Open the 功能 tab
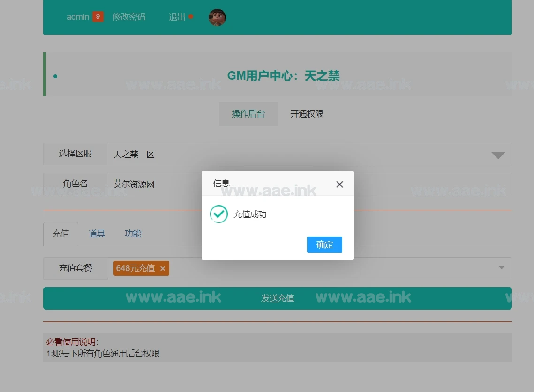 click(133, 234)
